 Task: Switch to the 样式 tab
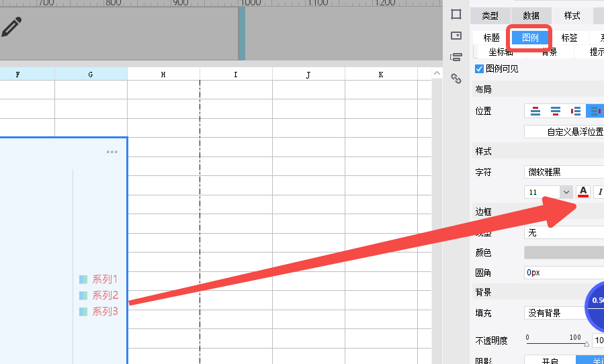coord(572,16)
